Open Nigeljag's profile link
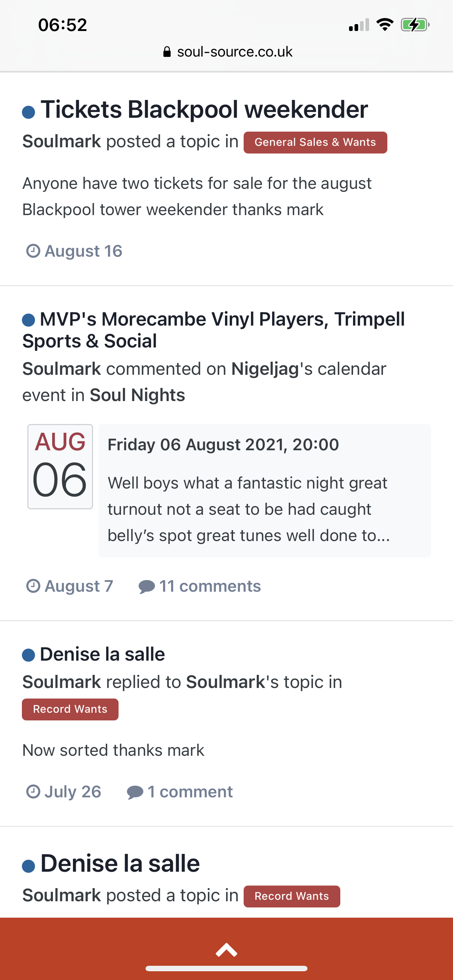 point(265,369)
